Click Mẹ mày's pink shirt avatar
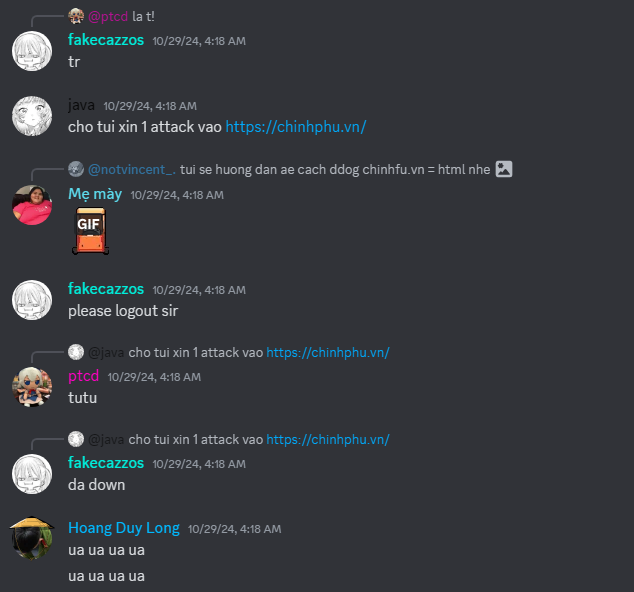Viewport: 634px width, 592px height. 32,205
